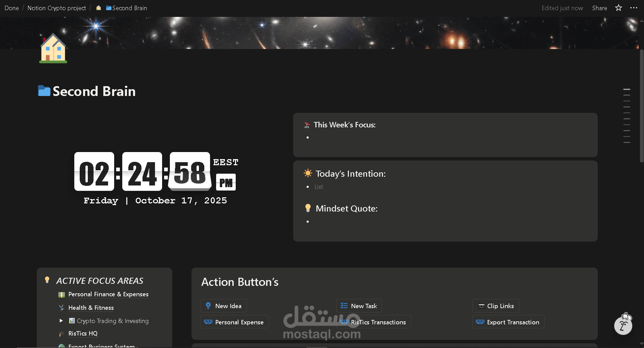Click the sun icon by Today's Intention
The image size is (644, 348).
308,173
